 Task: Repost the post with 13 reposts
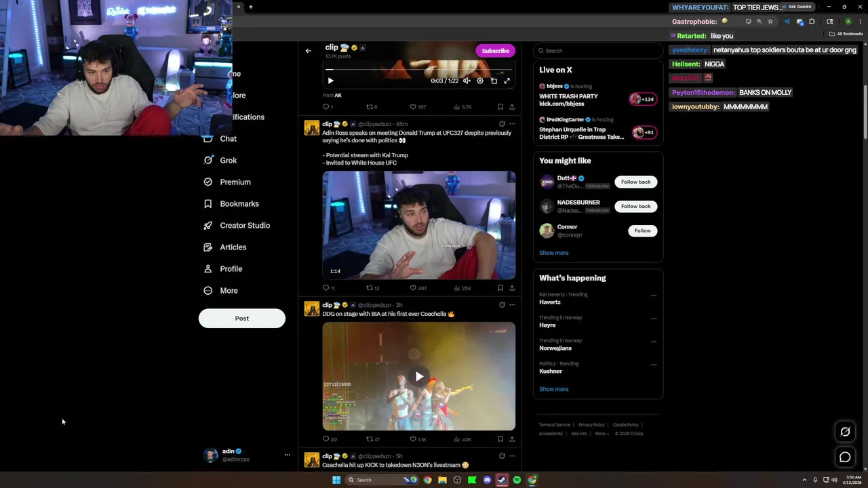(372, 288)
